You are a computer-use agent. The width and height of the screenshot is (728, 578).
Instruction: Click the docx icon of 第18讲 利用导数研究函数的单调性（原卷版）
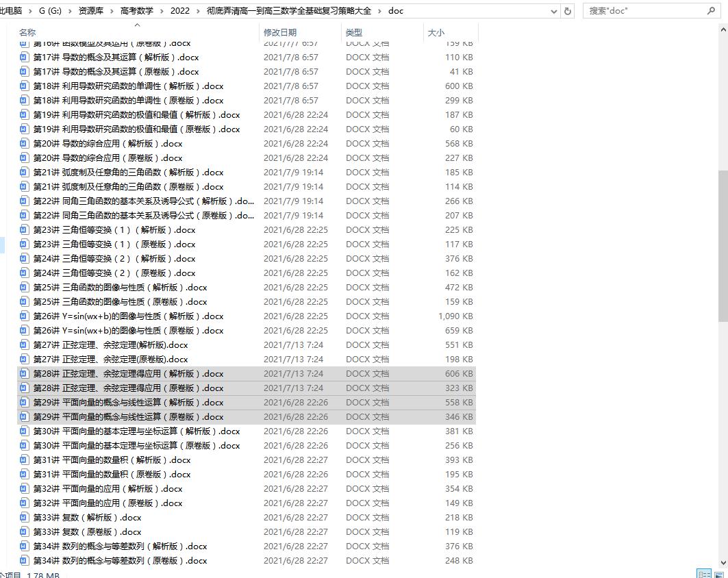24,100
